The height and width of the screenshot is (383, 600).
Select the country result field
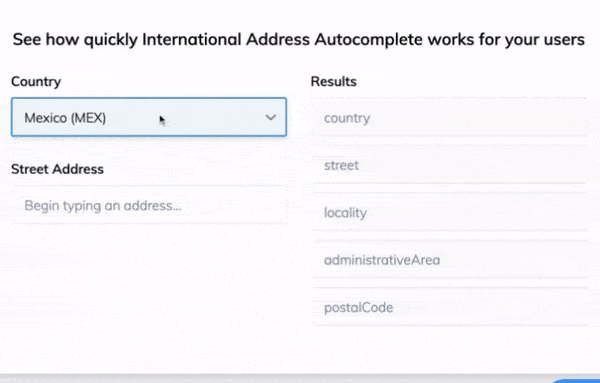(450, 117)
